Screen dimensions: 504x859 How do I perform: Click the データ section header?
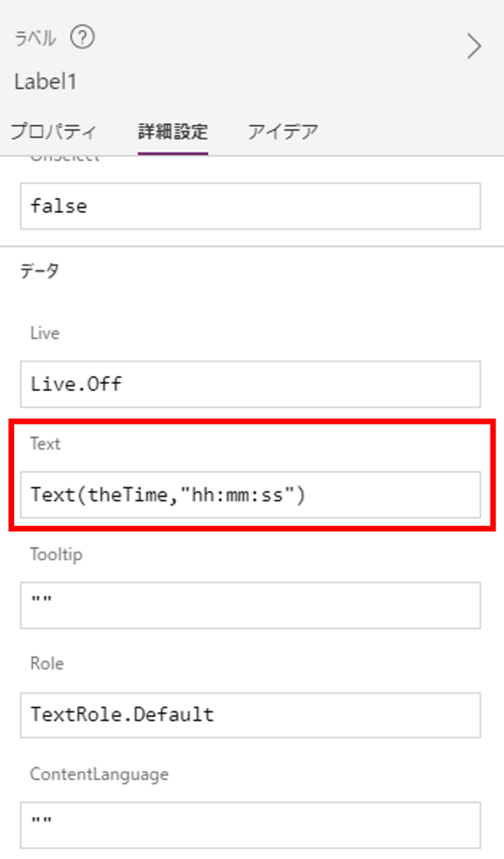tap(39, 271)
